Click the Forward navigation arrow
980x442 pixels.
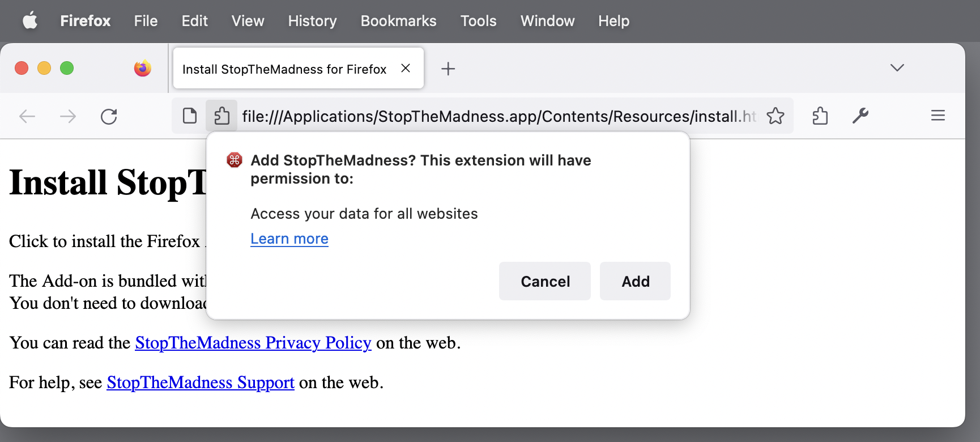[68, 117]
